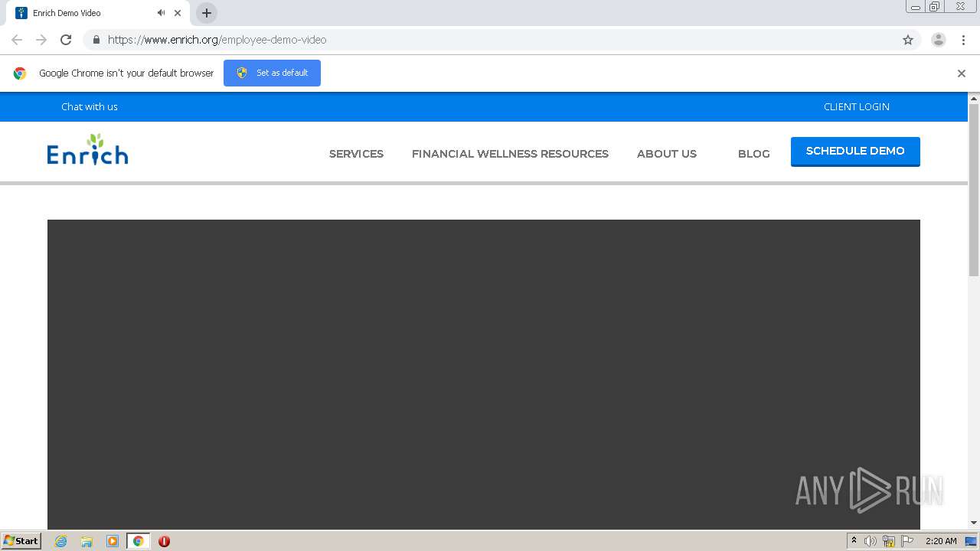Reload the Enrich demo page
The height and width of the screenshot is (551, 980).
coord(66,40)
